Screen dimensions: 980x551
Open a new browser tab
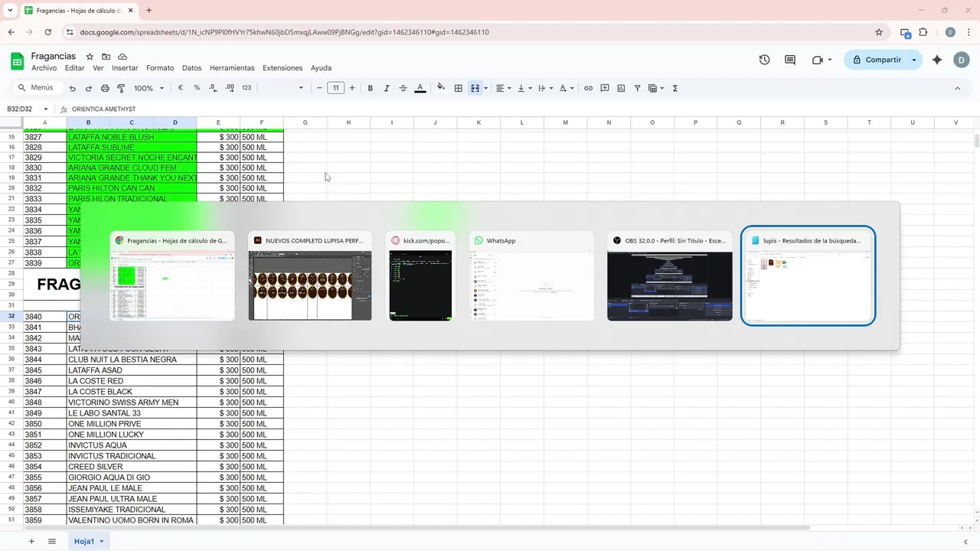149,11
